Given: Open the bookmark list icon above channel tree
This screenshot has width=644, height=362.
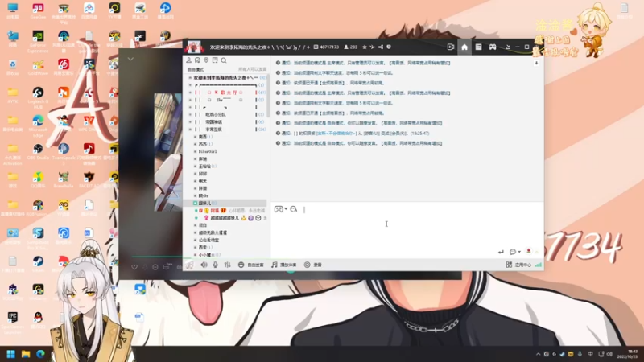Looking at the screenshot, I should (x=215, y=60).
